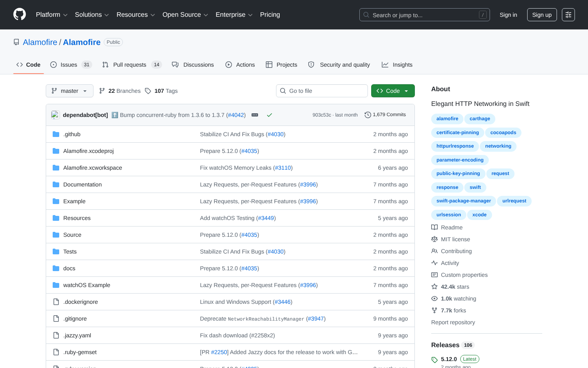Click the GitHub logo icon
This screenshot has width=588, height=368.
[x=20, y=15]
